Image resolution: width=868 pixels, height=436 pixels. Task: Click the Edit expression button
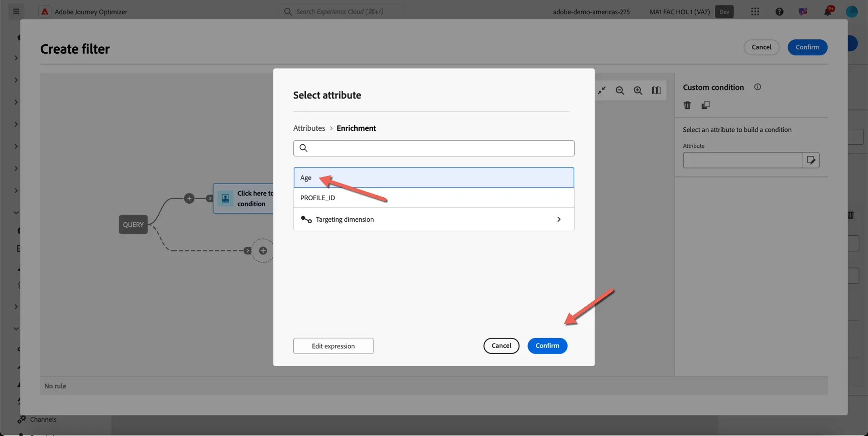(x=333, y=346)
